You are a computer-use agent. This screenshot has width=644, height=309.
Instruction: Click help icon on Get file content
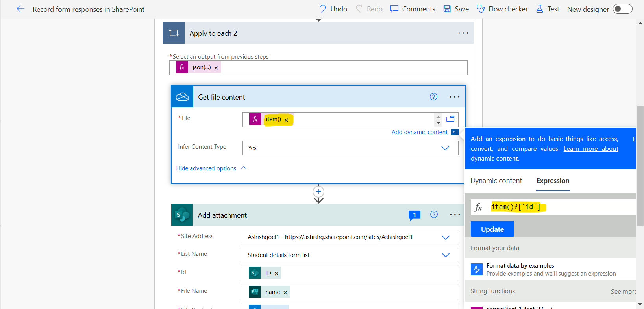point(433,97)
